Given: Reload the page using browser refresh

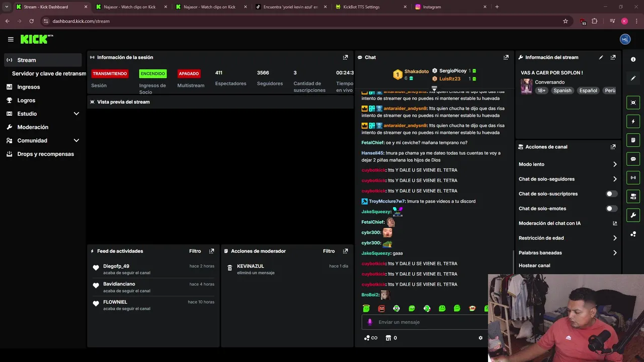Looking at the screenshot, I should [x=31, y=21].
